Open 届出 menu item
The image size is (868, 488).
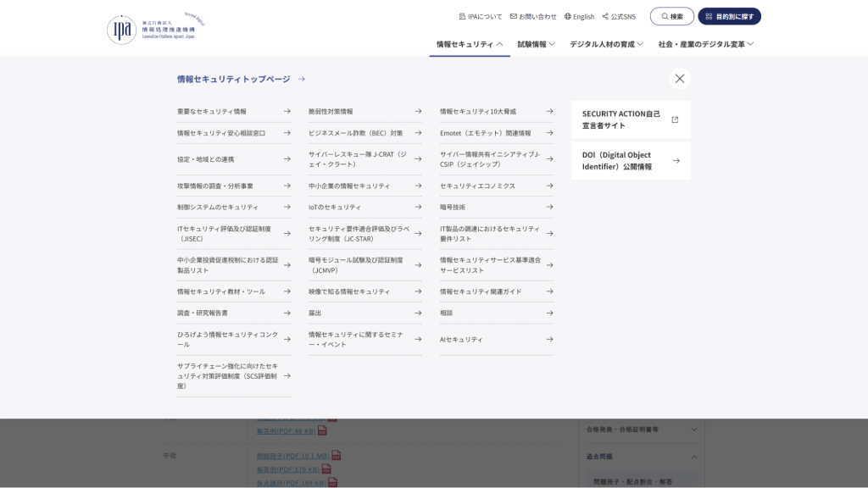[x=364, y=313]
